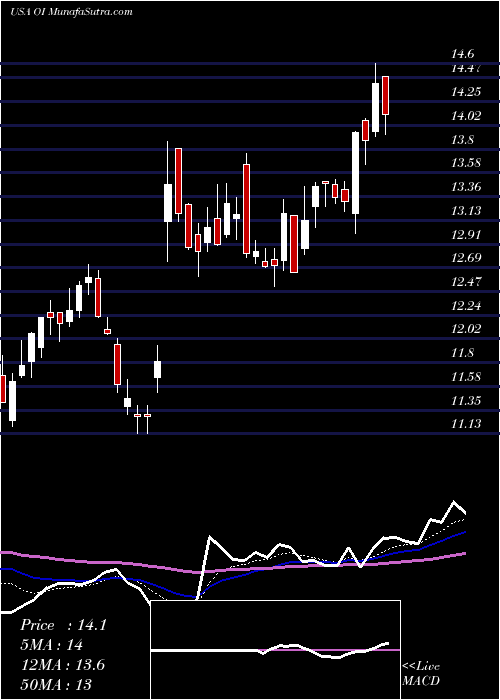
Task: Click the '50MA : 13' readout
Action: pos(56,685)
